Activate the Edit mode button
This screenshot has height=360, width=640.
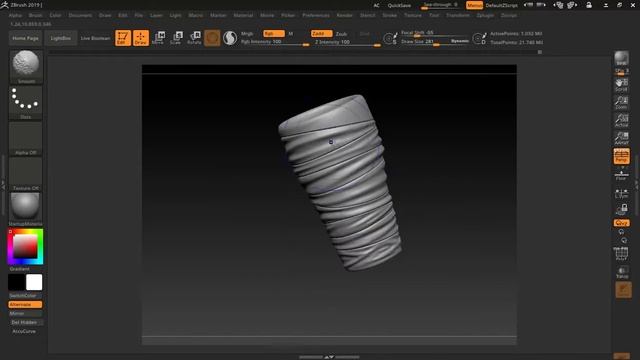[123, 38]
